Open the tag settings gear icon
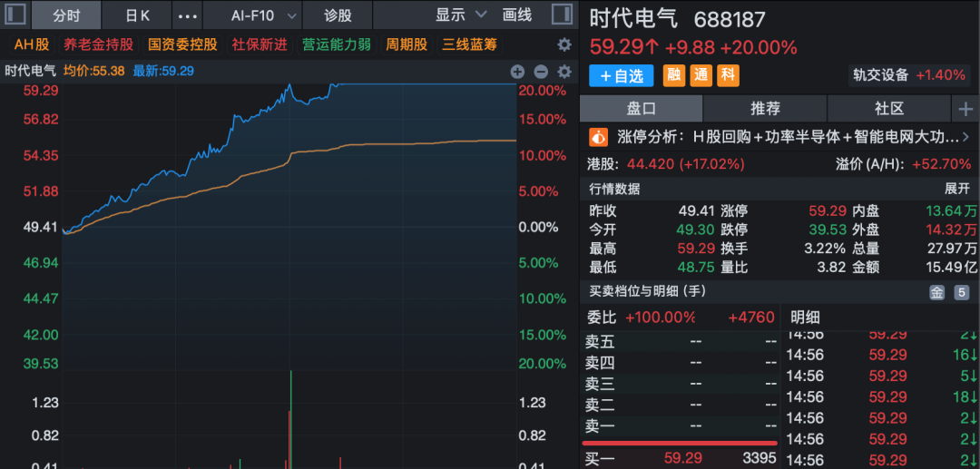The height and width of the screenshot is (469, 980). click(x=564, y=45)
